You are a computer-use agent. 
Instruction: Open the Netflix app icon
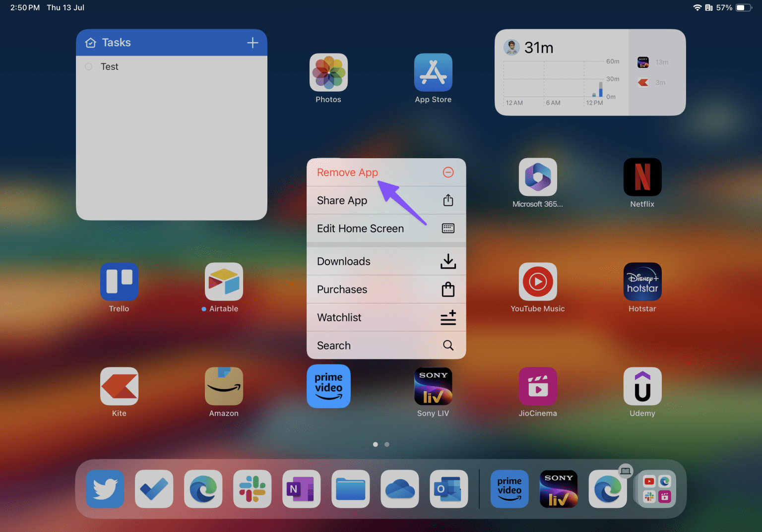pyautogui.click(x=642, y=177)
